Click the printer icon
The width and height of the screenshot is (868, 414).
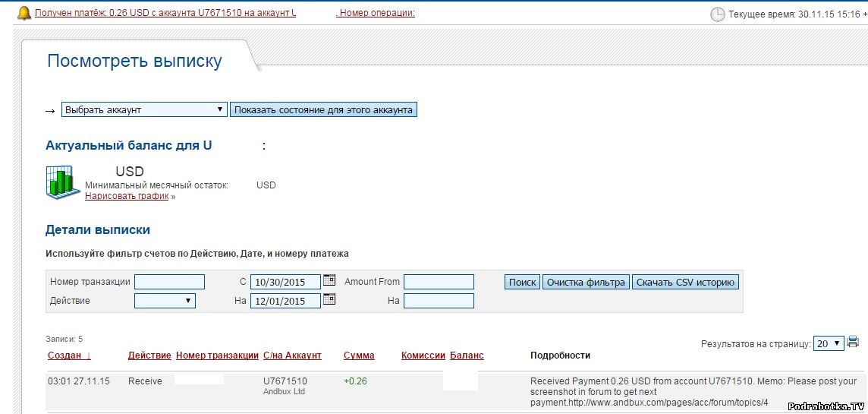[853, 342]
